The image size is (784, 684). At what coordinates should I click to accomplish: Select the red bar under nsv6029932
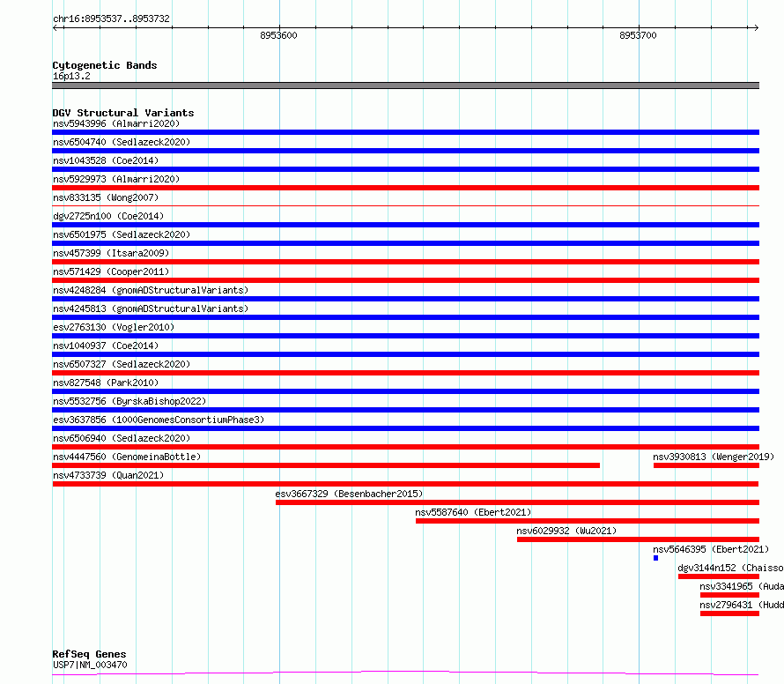(638, 539)
